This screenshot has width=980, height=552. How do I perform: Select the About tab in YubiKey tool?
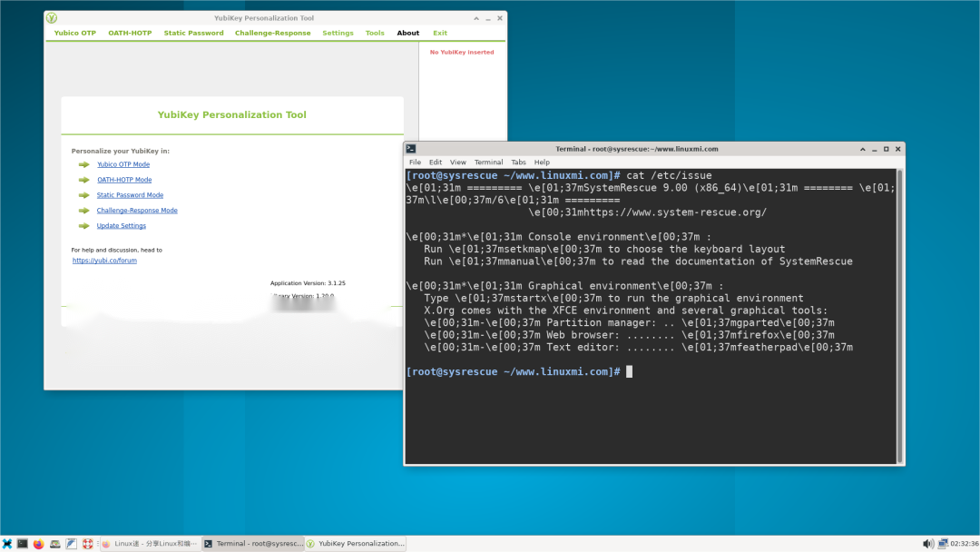pyautogui.click(x=408, y=33)
